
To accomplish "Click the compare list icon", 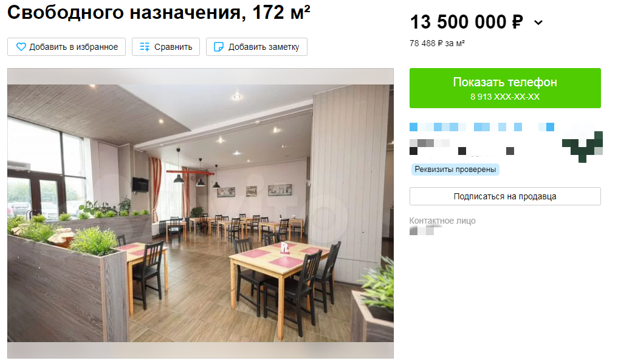I will tap(145, 47).
